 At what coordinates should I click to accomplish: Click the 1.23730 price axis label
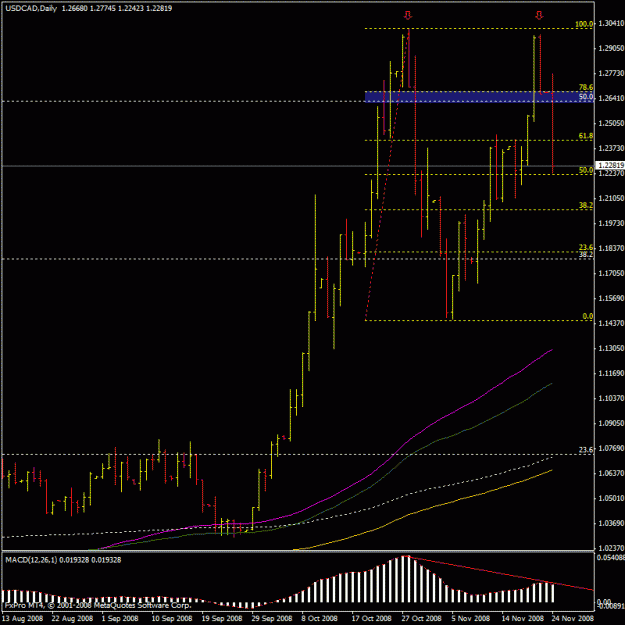coord(611,148)
